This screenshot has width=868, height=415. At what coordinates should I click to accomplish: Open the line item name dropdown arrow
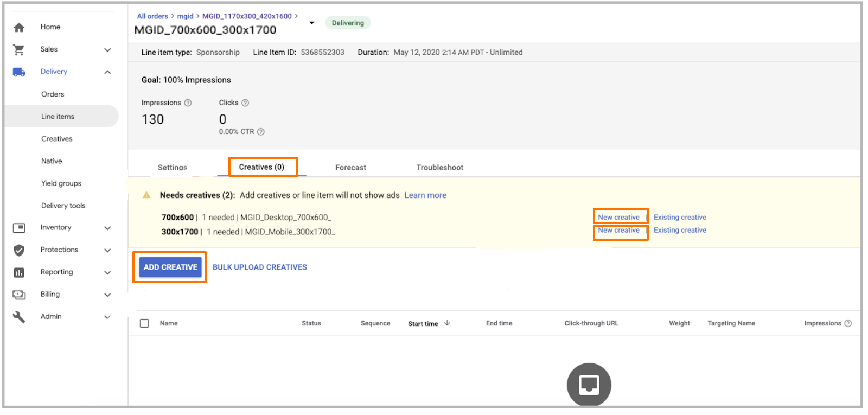(312, 23)
